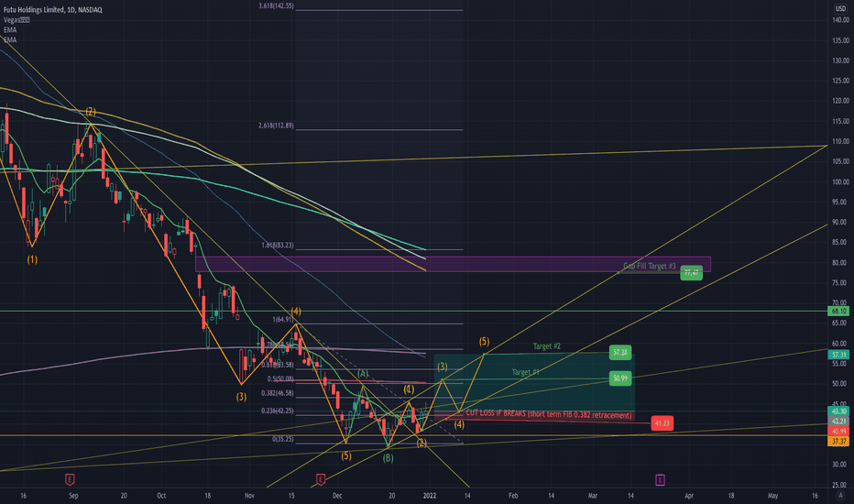The image size is (854, 504).
Task: Click the 40.99 red price axis tag
Action: (838, 431)
